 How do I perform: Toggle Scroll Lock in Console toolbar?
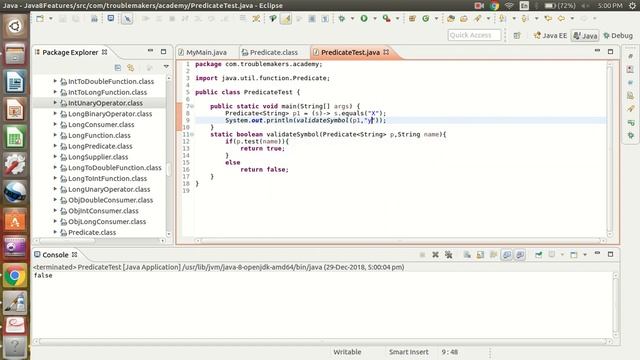pyautogui.click(x=480, y=255)
